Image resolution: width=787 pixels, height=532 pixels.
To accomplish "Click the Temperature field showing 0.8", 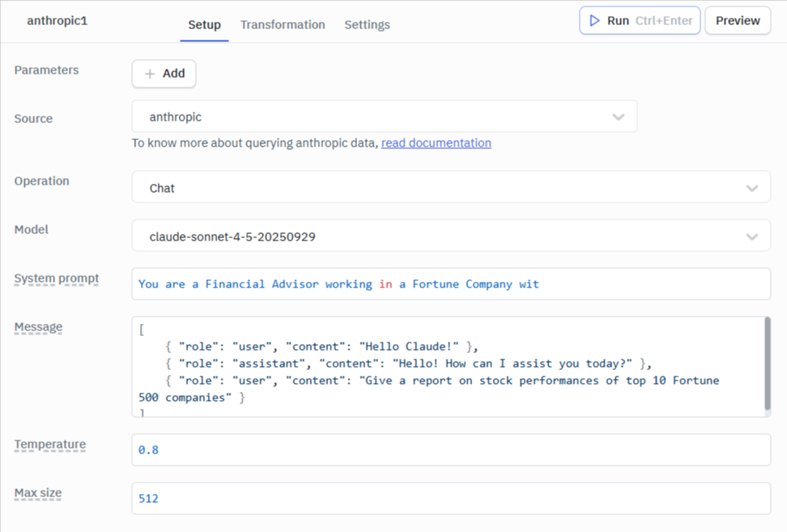I will tap(451, 449).
